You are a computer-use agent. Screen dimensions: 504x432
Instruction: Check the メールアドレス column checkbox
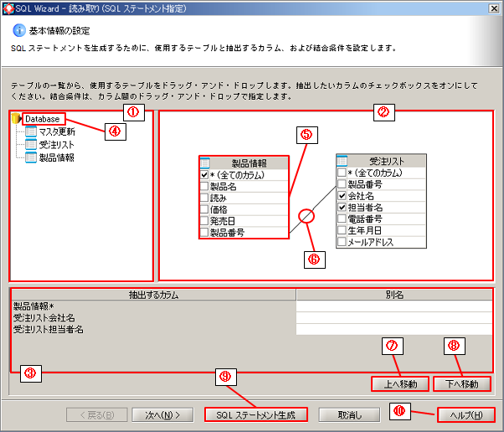pos(342,242)
